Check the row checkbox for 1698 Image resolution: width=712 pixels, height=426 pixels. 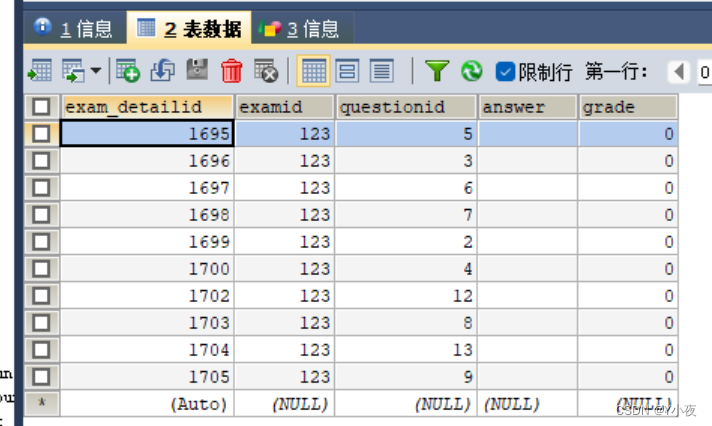coord(41,215)
